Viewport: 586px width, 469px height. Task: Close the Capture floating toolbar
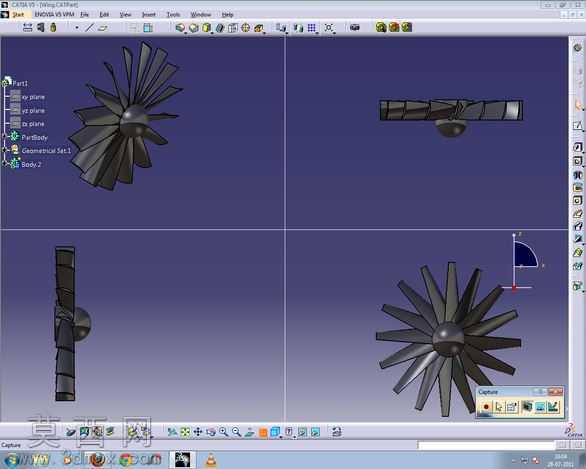pyautogui.click(x=555, y=392)
